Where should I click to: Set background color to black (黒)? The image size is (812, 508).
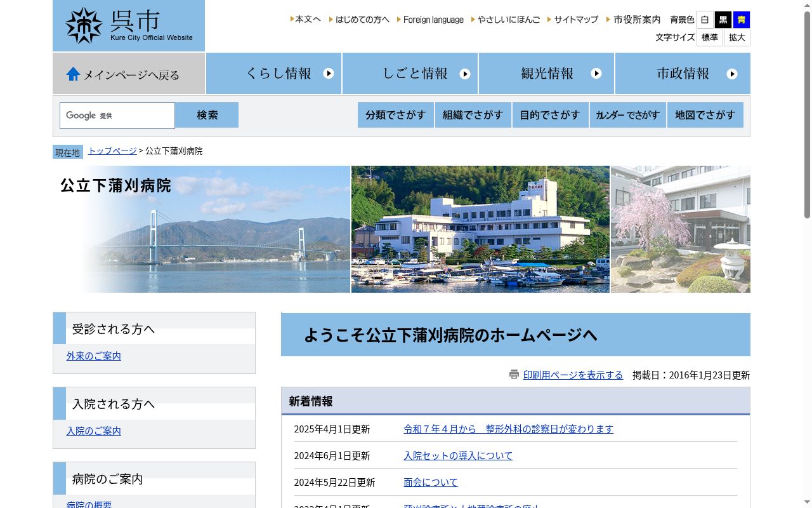tap(723, 20)
